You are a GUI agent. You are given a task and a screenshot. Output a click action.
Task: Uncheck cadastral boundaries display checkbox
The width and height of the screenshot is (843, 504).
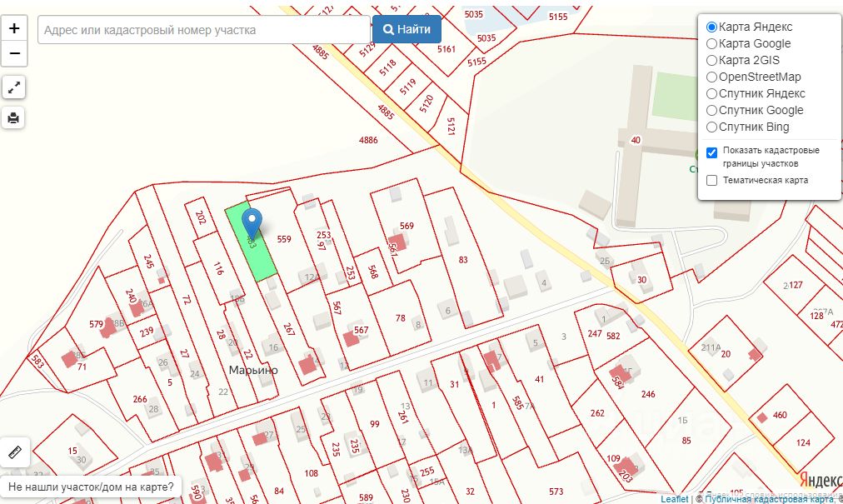(711, 152)
